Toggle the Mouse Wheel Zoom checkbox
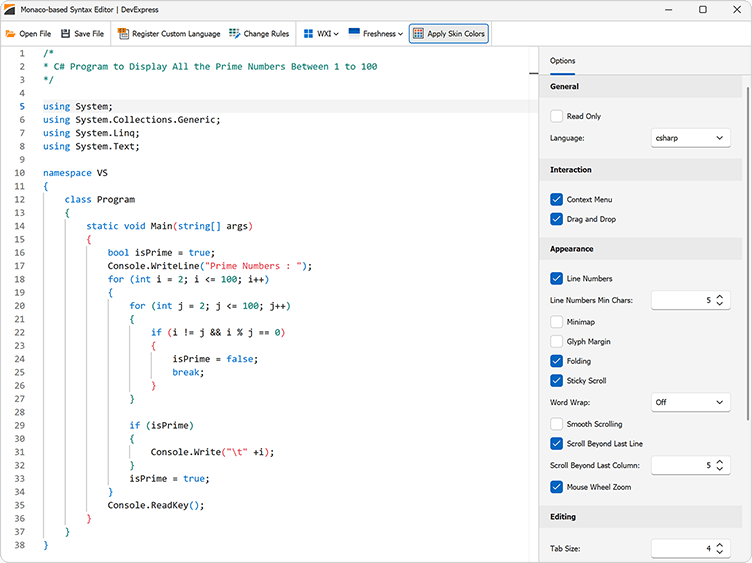Viewport: 752px width, 563px height. (x=556, y=487)
